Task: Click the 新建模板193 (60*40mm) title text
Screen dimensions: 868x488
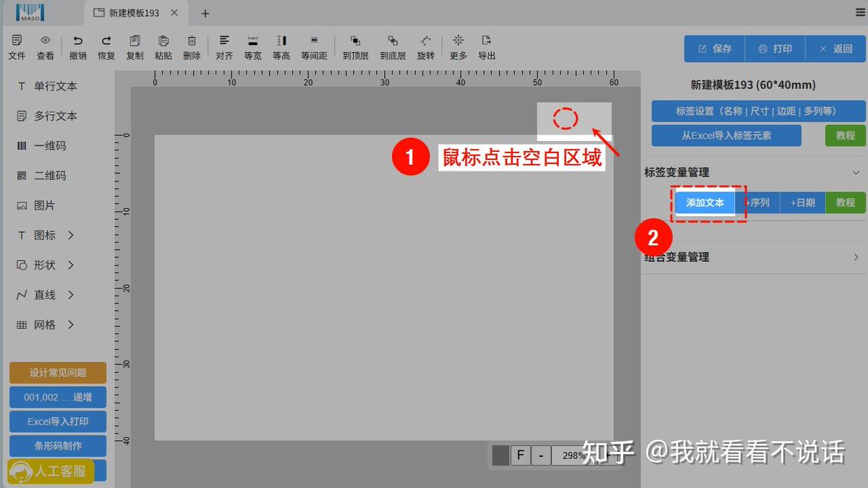Action: [753, 85]
